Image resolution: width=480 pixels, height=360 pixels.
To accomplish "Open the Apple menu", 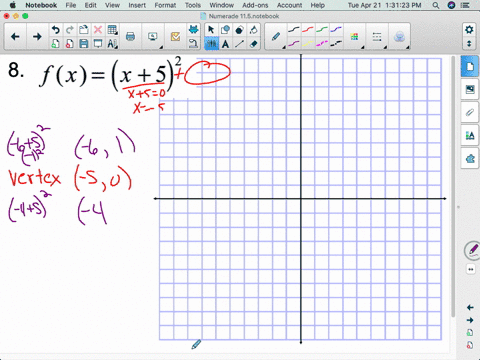I will tap(13, 5).
